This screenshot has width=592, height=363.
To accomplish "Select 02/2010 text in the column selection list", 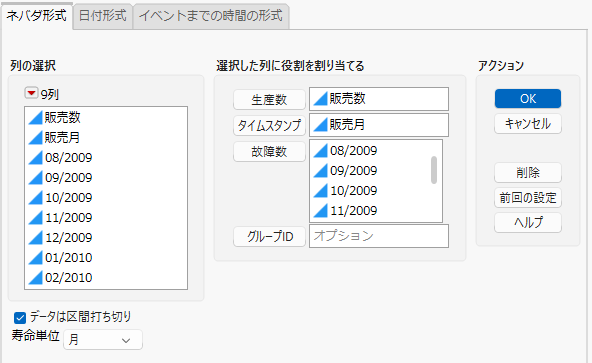I will coord(69,278).
